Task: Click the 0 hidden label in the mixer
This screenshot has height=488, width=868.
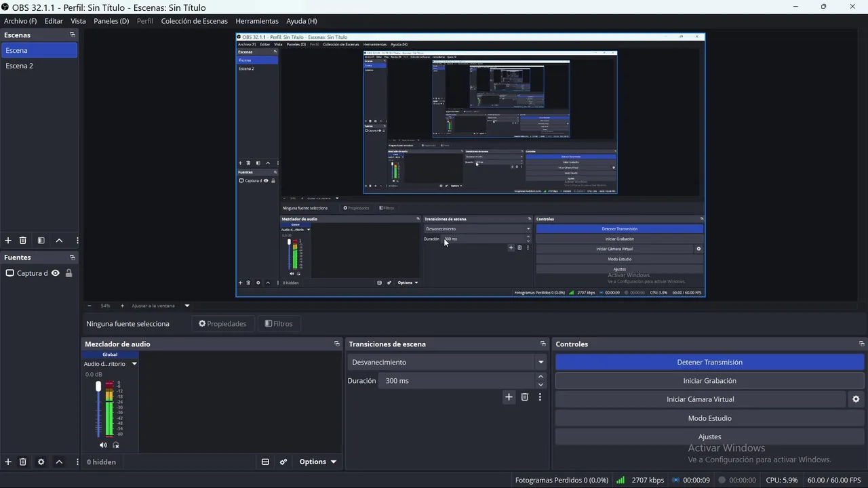Action: 101,462
